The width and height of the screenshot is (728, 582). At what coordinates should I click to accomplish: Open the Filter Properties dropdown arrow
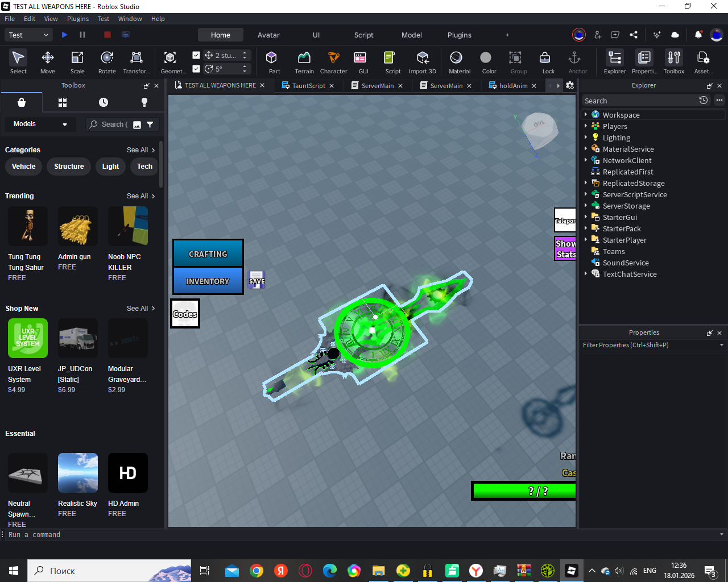coord(721,345)
